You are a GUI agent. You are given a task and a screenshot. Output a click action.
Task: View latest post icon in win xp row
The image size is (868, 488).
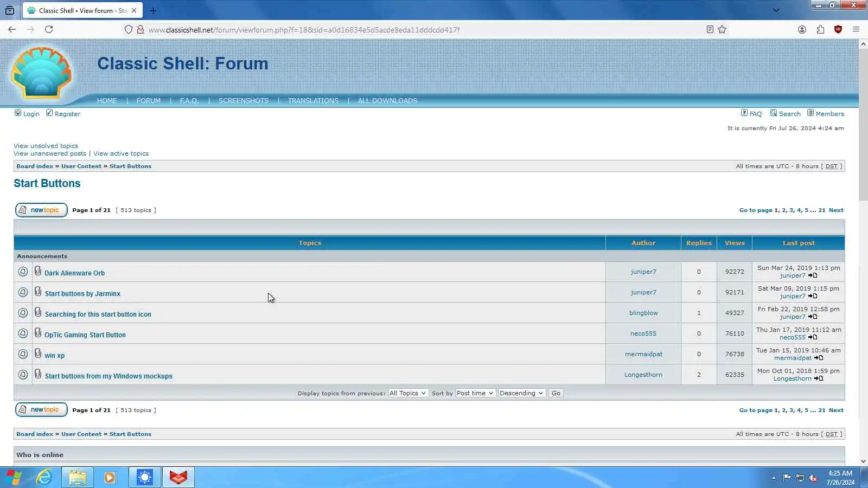[819, 358]
